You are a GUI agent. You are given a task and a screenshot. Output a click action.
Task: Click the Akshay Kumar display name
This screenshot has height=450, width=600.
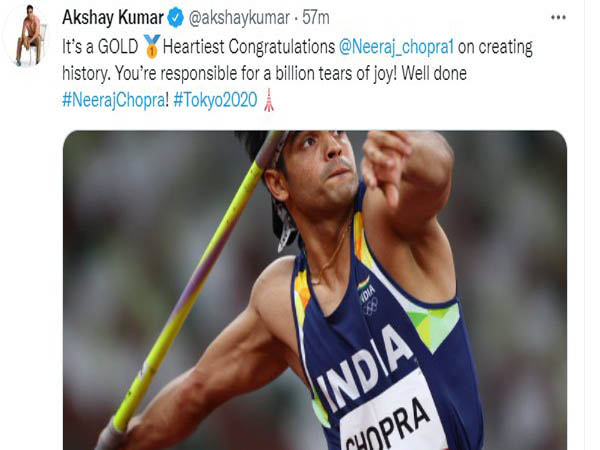tap(113, 18)
